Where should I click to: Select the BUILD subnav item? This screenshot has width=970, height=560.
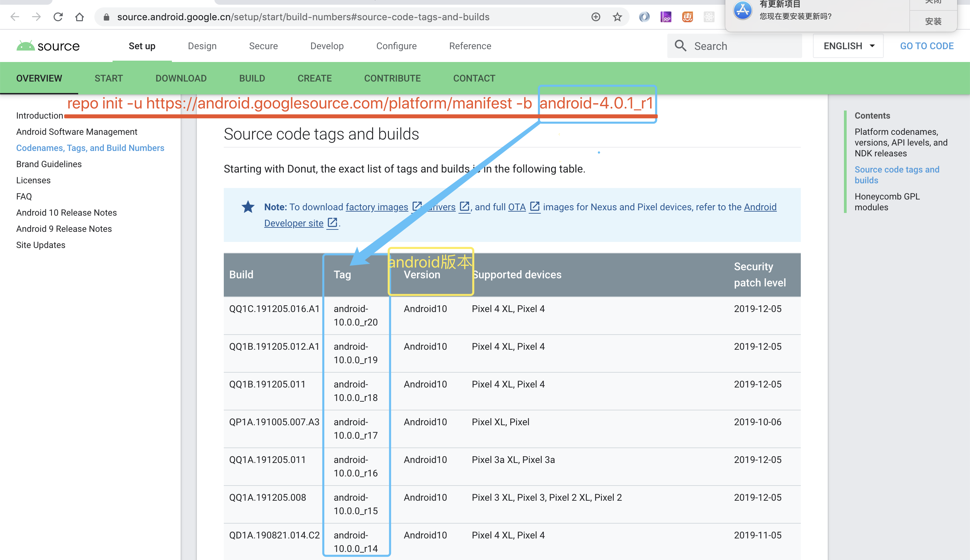point(252,78)
